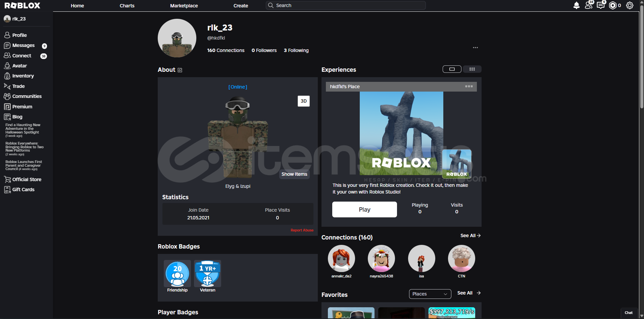Toggle avatar view to 3D
644x319 pixels.
pyautogui.click(x=303, y=101)
